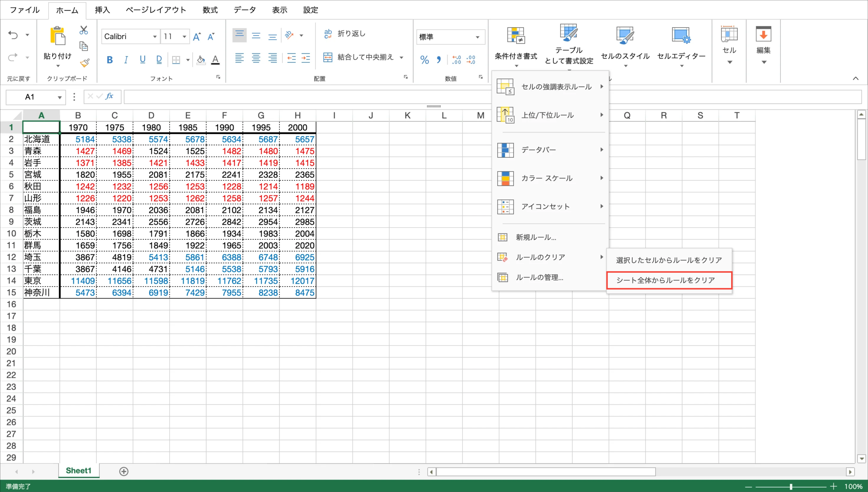Switch to the 挿入 ribbon tab

[x=102, y=10]
